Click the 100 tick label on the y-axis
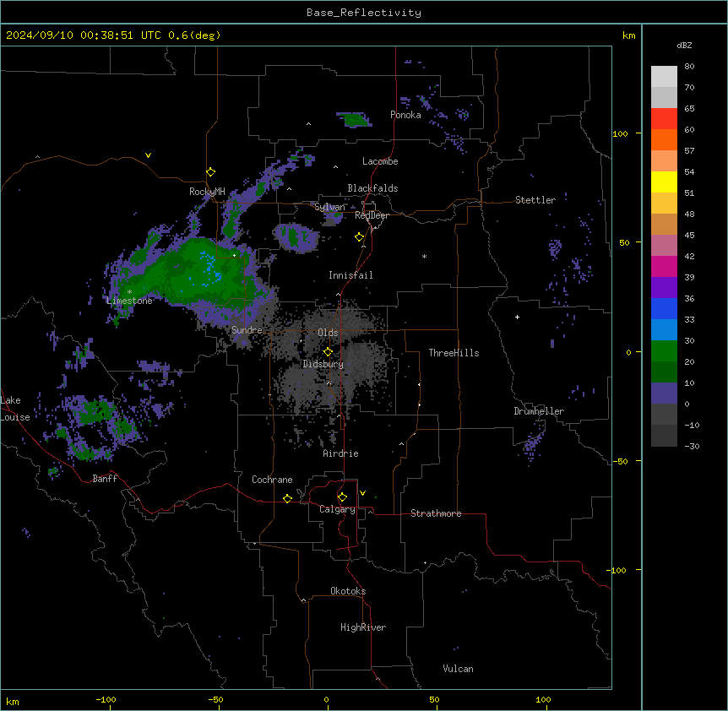 620,133
